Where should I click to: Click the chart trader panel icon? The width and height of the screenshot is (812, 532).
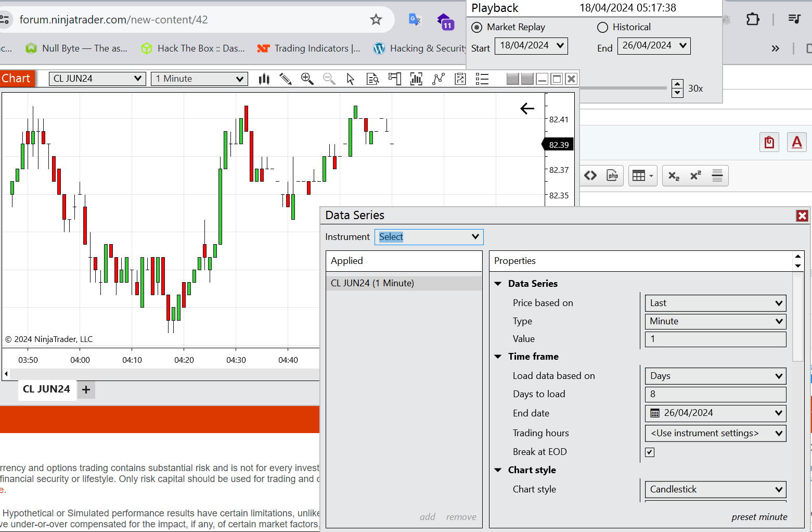point(395,79)
